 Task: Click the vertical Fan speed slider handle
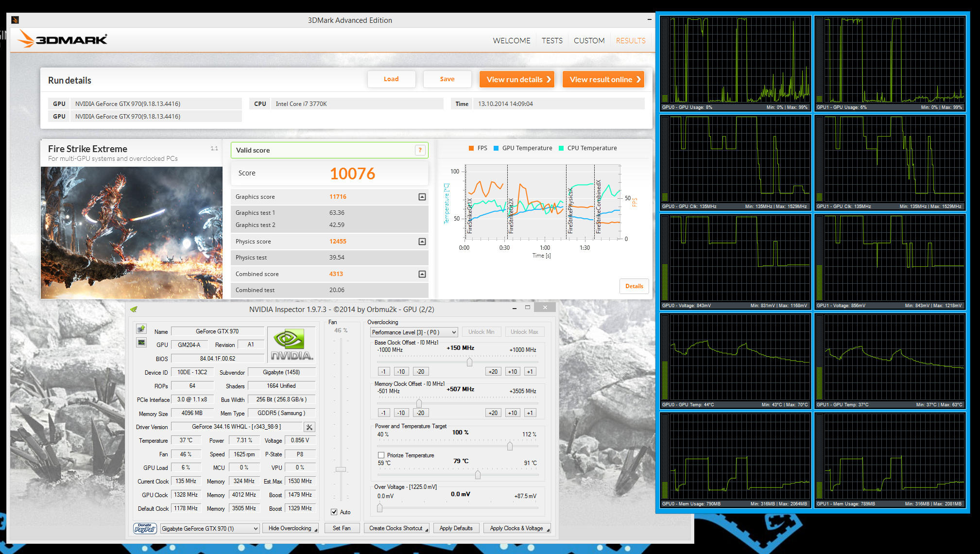click(x=341, y=469)
